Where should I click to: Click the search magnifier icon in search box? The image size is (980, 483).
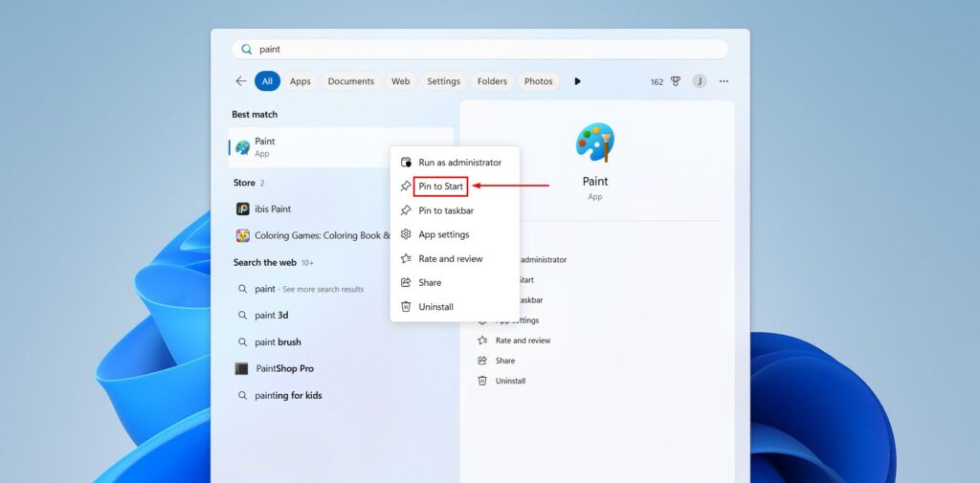pyautogui.click(x=246, y=50)
